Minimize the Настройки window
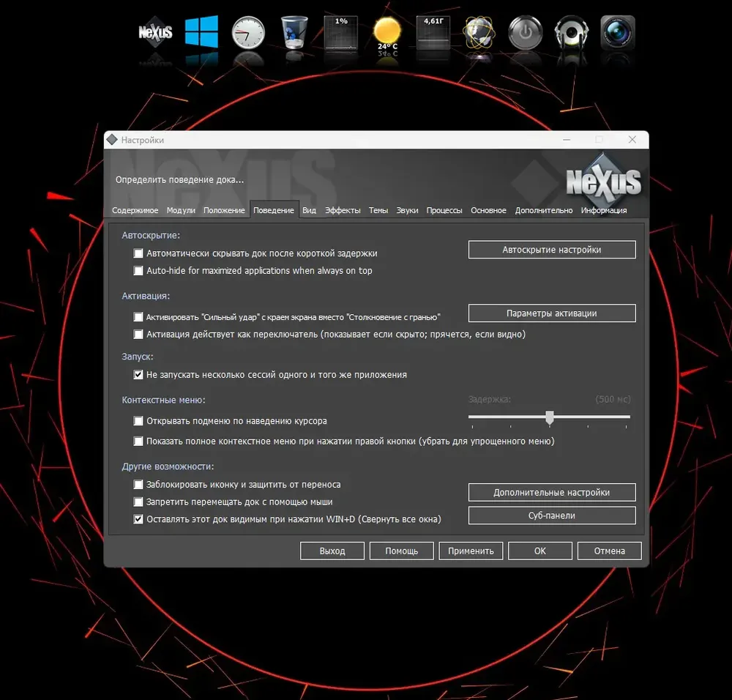 [x=567, y=140]
